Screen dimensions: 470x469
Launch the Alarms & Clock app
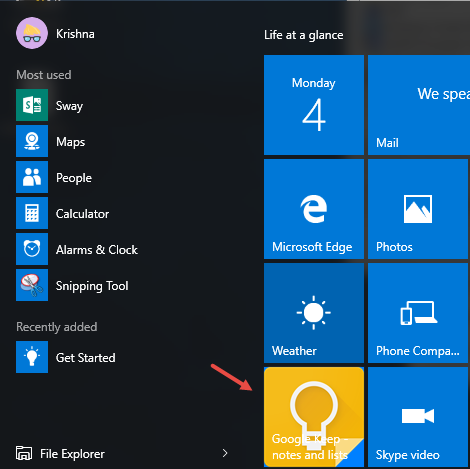[97, 249]
